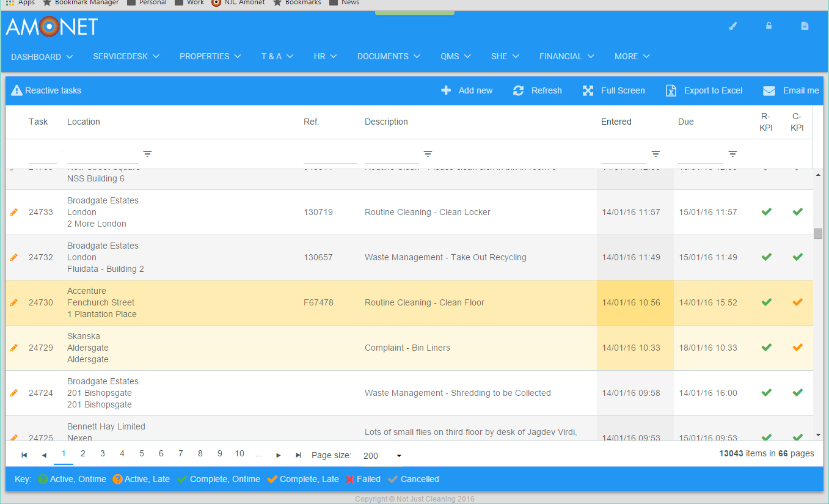The height and width of the screenshot is (504, 829).
Task: Click the Due date filter input field
Action: tap(701, 155)
